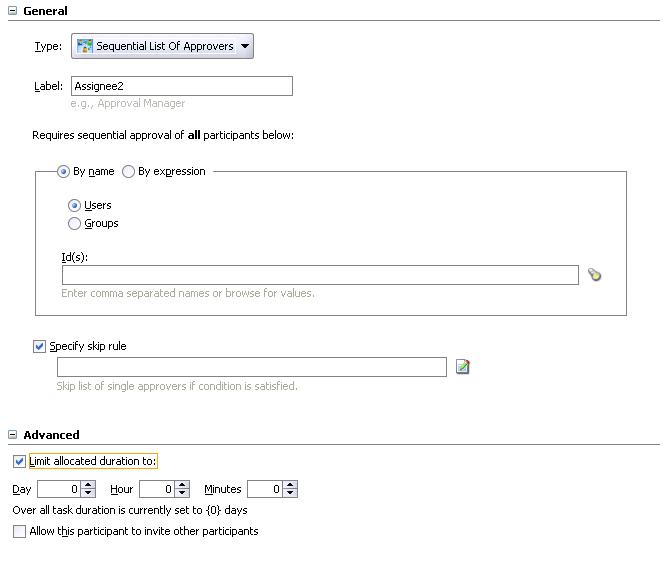Viewport: 666px width, 561px height.
Task: Open the skip rule expression builder icon
Action: click(462, 367)
